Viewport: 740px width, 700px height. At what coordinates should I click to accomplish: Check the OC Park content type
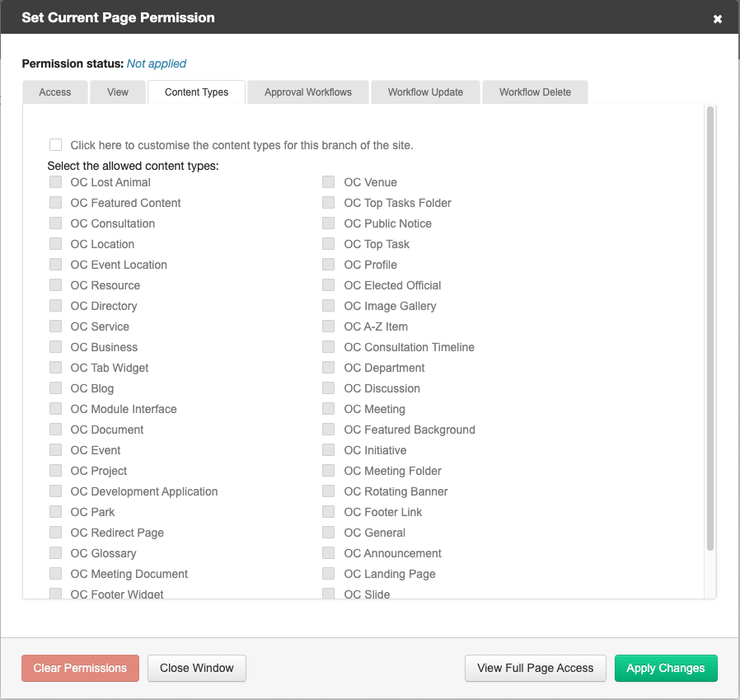point(55,512)
